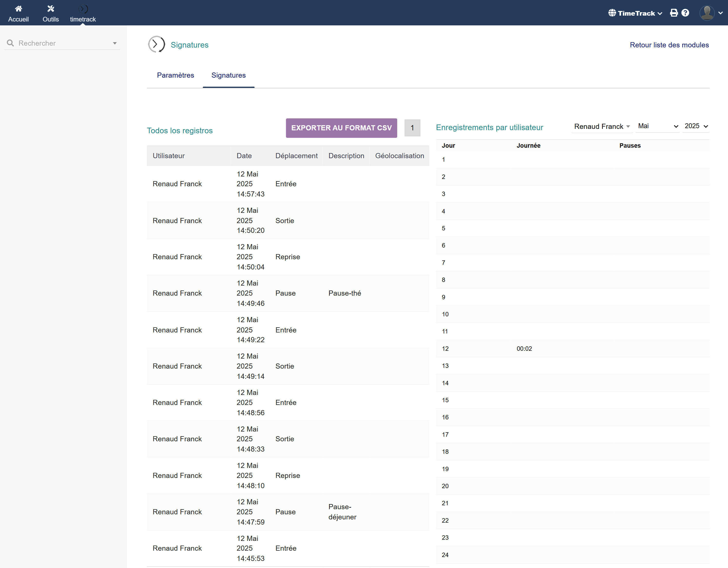Click pagination page 1 button
Viewport: 728px width, 568px height.
pos(412,128)
